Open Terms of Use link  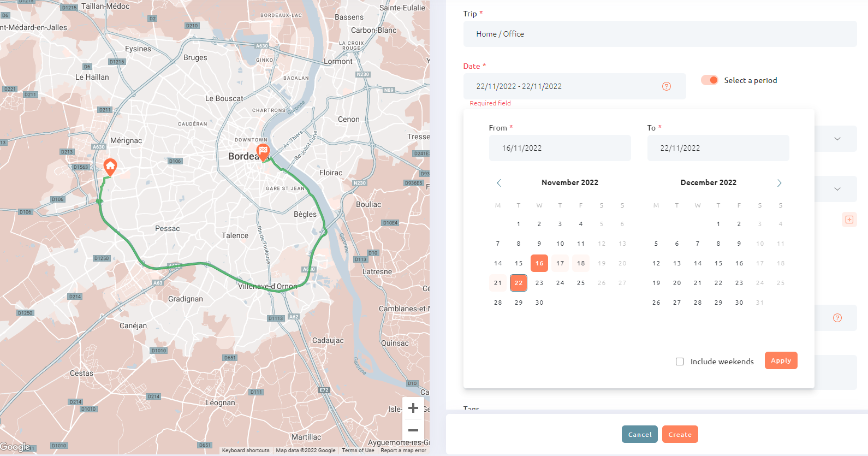(x=358, y=451)
